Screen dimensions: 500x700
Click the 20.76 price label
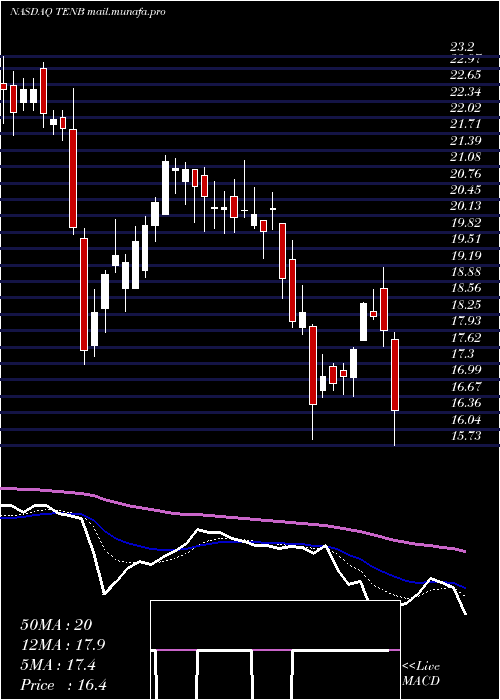[x=466, y=174]
